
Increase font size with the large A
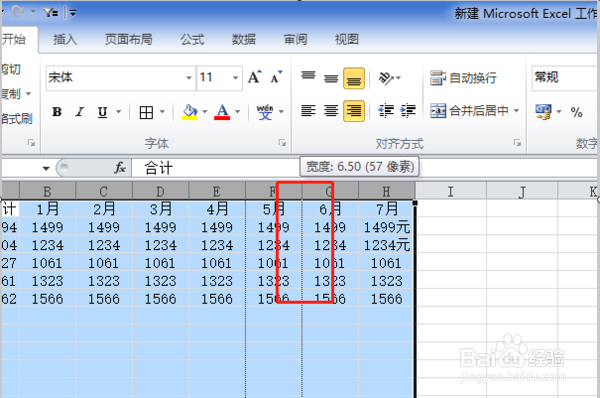point(254,77)
